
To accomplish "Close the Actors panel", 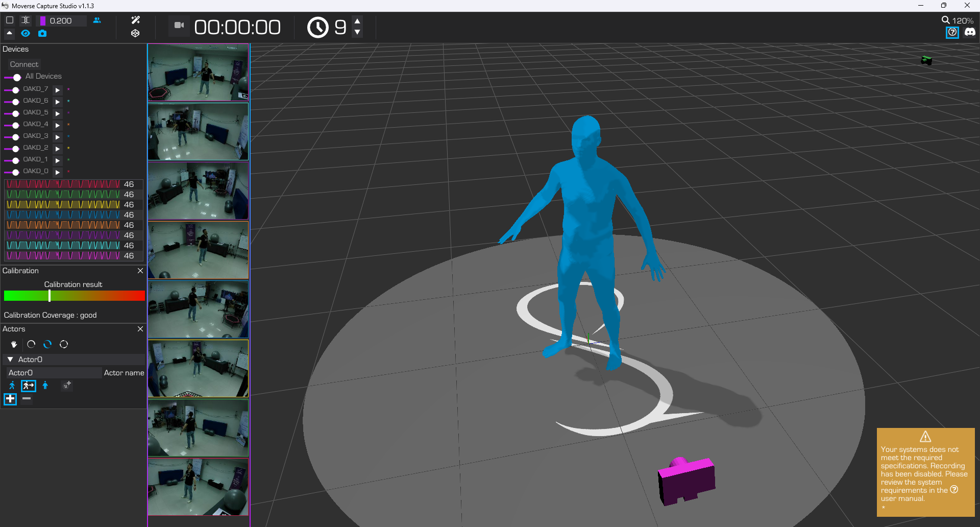I will point(140,329).
